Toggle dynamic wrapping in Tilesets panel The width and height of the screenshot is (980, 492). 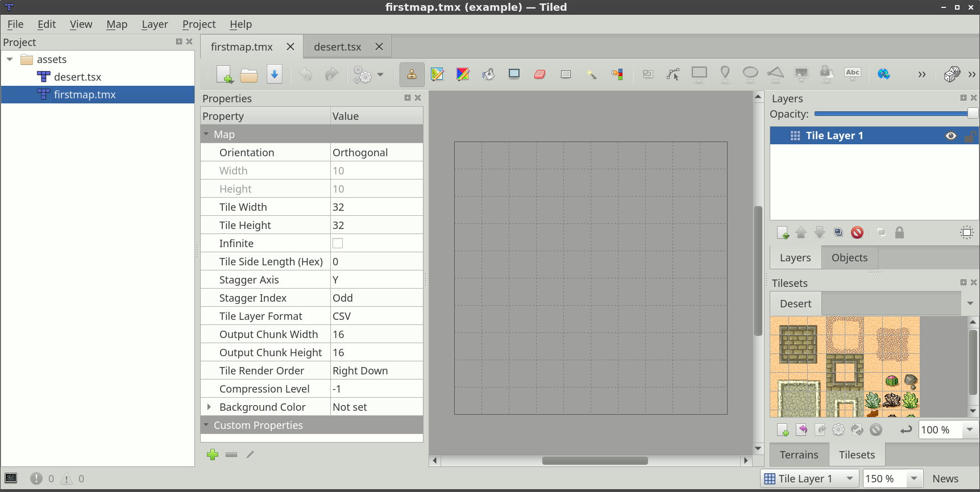click(906, 430)
